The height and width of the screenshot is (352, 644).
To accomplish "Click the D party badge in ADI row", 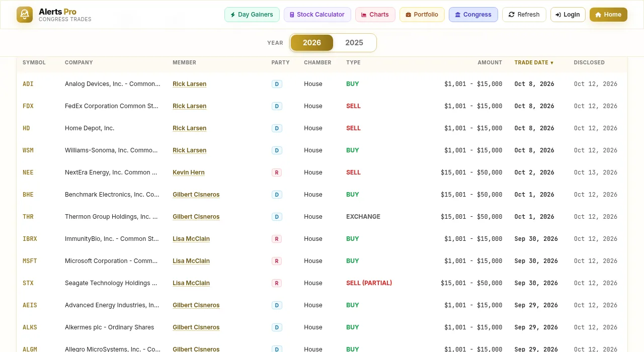I will 277,84.
